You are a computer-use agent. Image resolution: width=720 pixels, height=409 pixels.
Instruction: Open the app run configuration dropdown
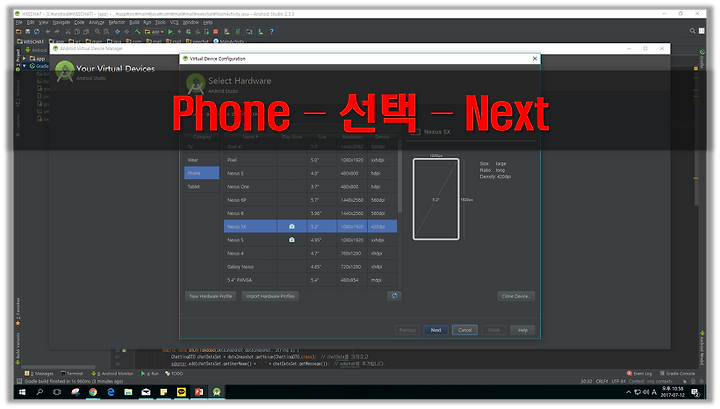155,32
